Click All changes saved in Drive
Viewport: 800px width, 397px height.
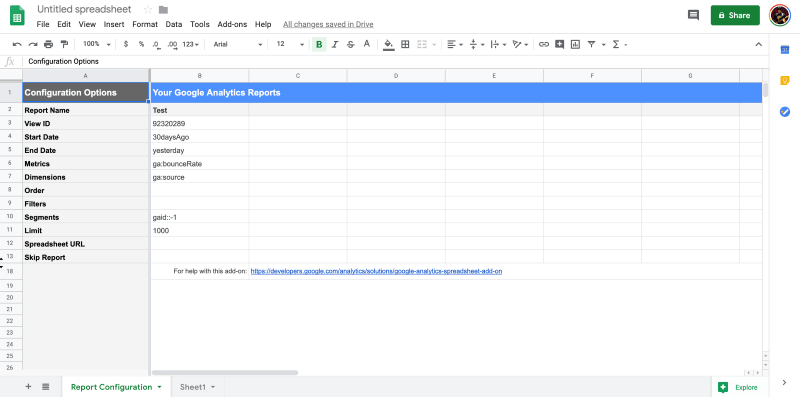pyautogui.click(x=328, y=24)
